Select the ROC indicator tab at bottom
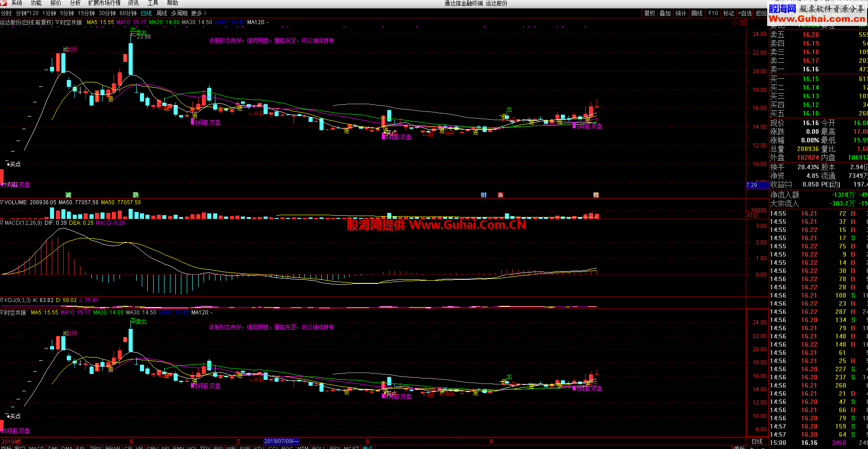 click(x=287, y=447)
